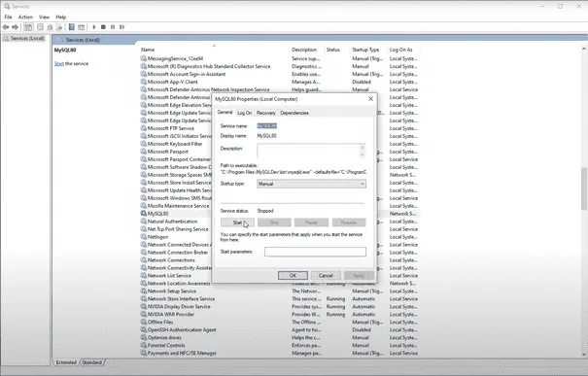588x376 pixels.
Task: Select the Network Connections gear icon
Action: tap(143, 260)
